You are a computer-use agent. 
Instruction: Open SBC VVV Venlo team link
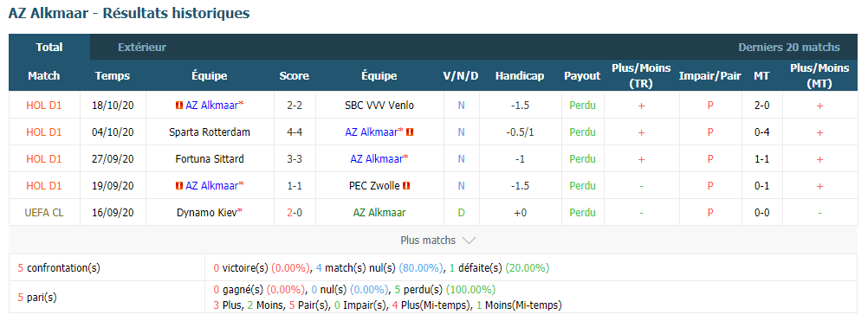coord(379,105)
